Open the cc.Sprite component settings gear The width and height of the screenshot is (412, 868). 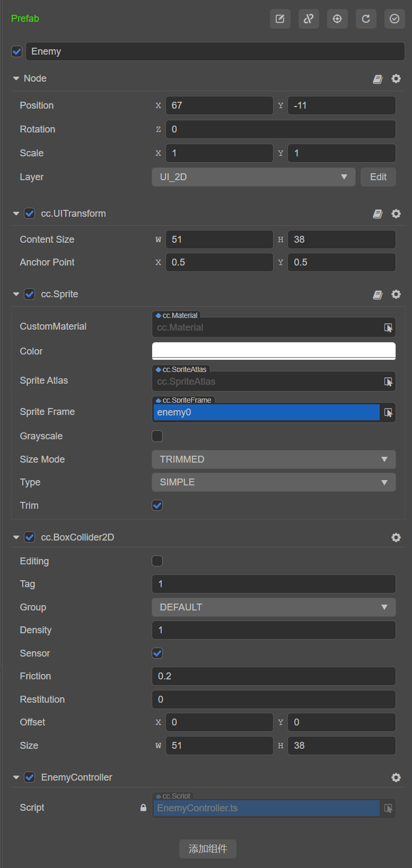click(x=396, y=294)
